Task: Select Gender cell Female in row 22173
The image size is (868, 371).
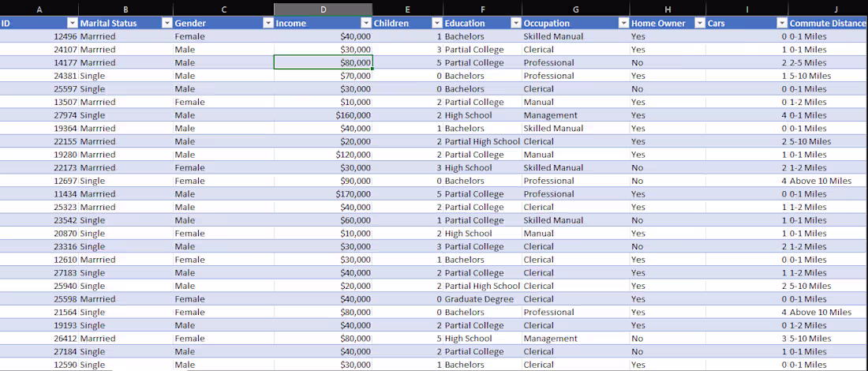Action: pyautogui.click(x=223, y=168)
